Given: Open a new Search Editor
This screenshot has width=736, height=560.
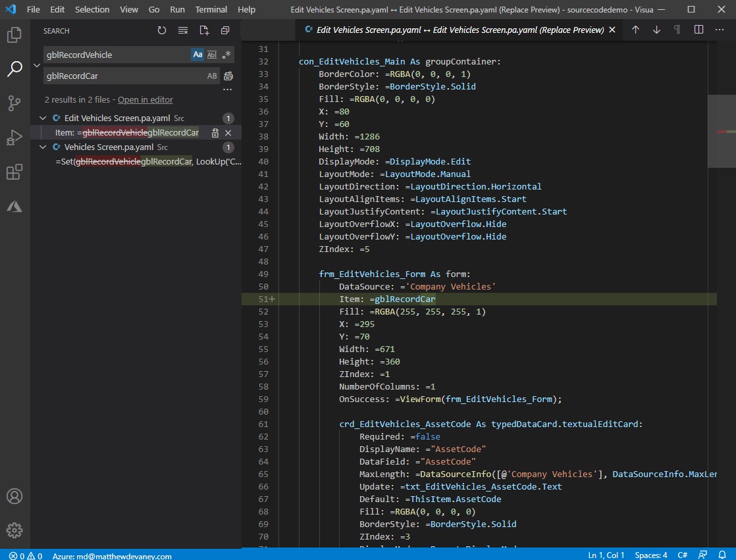Looking at the screenshot, I should (203, 30).
